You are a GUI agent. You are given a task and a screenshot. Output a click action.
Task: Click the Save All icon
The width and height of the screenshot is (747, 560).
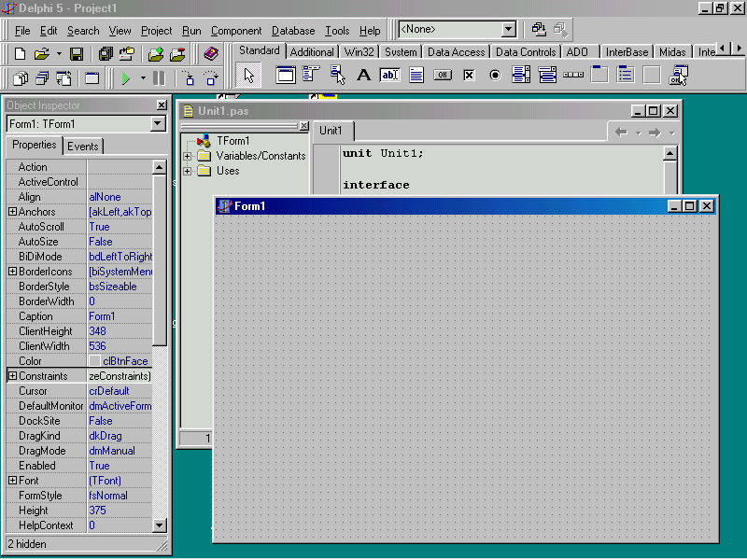(106, 54)
